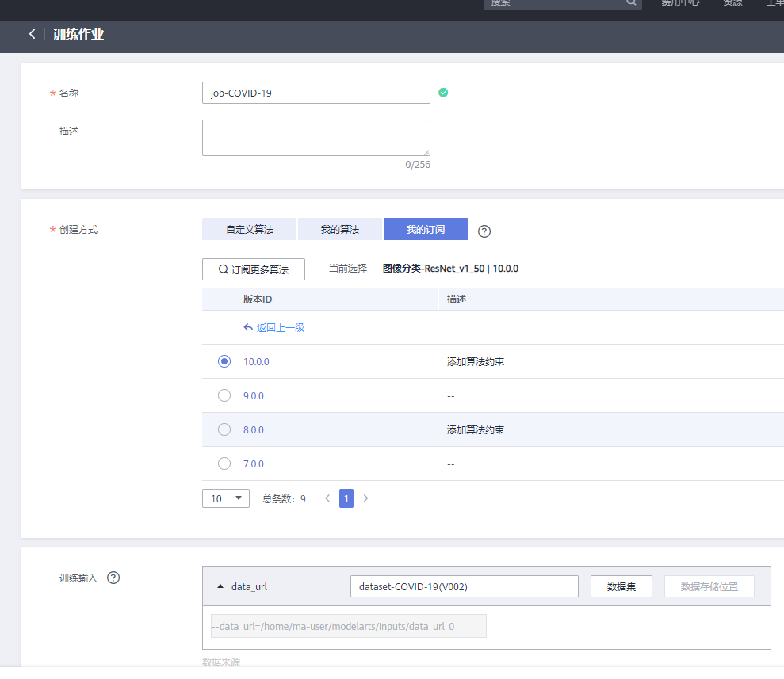Click version link 9.0.0

pos(254,395)
